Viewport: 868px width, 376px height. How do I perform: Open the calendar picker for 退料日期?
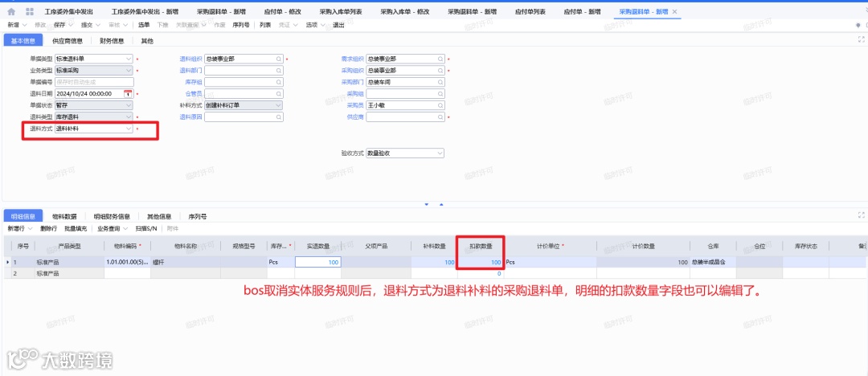point(128,93)
